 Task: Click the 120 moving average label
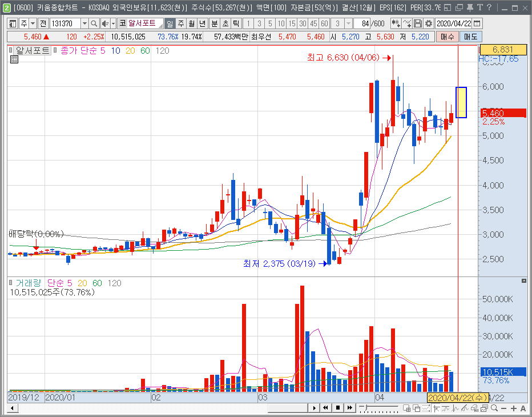pyautogui.click(x=162, y=51)
